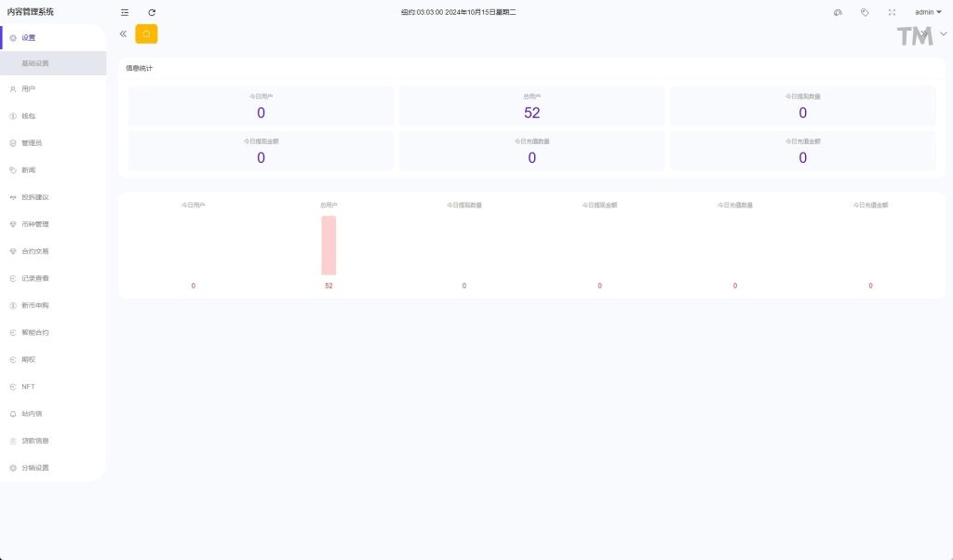Open the admin user dropdown

pyautogui.click(x=928, y=12)
